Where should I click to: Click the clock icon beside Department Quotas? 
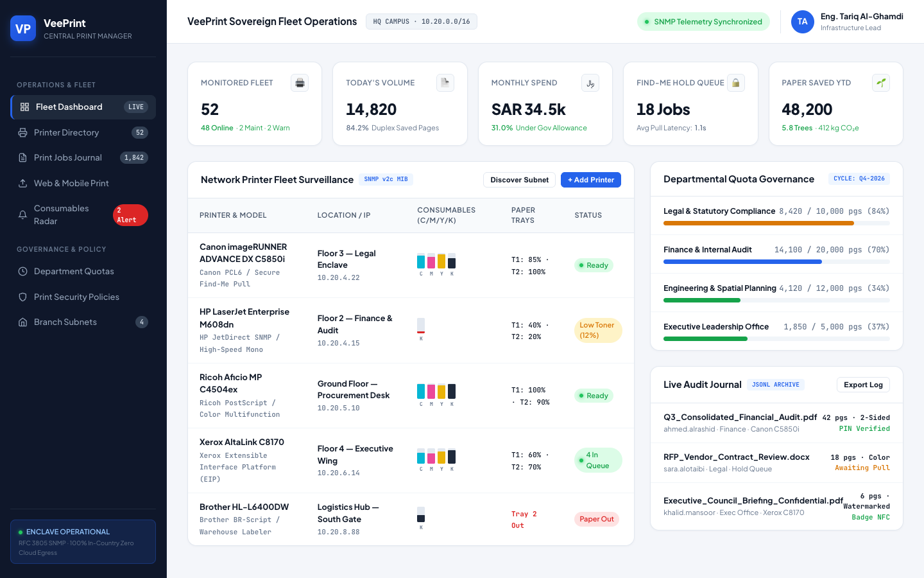pos(22,271)
